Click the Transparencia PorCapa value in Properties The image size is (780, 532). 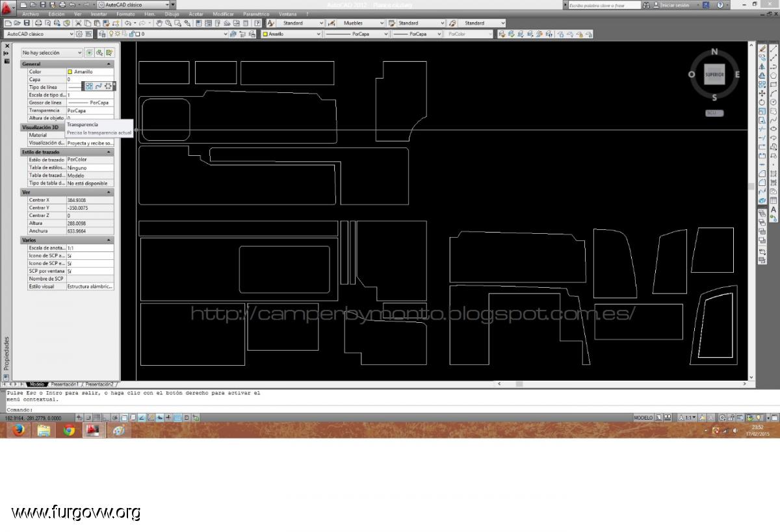(x=90, y=110)
